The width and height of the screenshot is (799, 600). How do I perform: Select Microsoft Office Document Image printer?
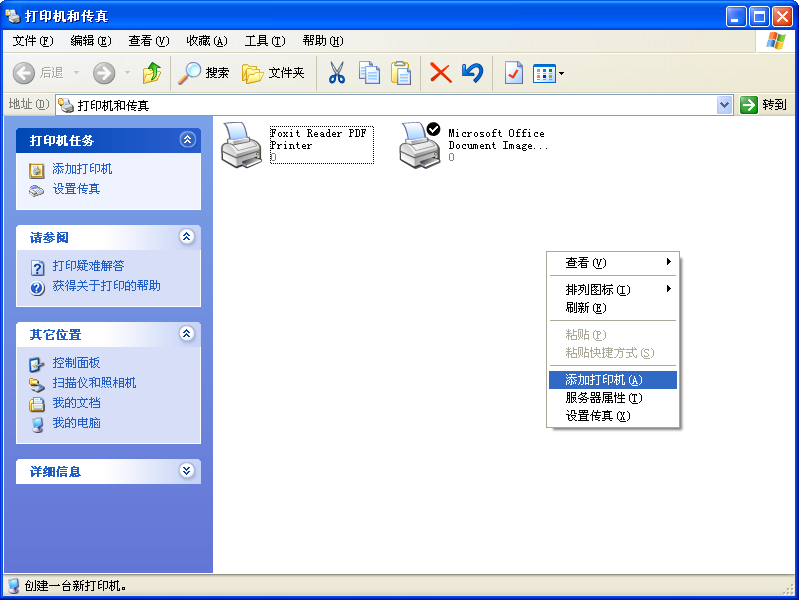[419, 144]
